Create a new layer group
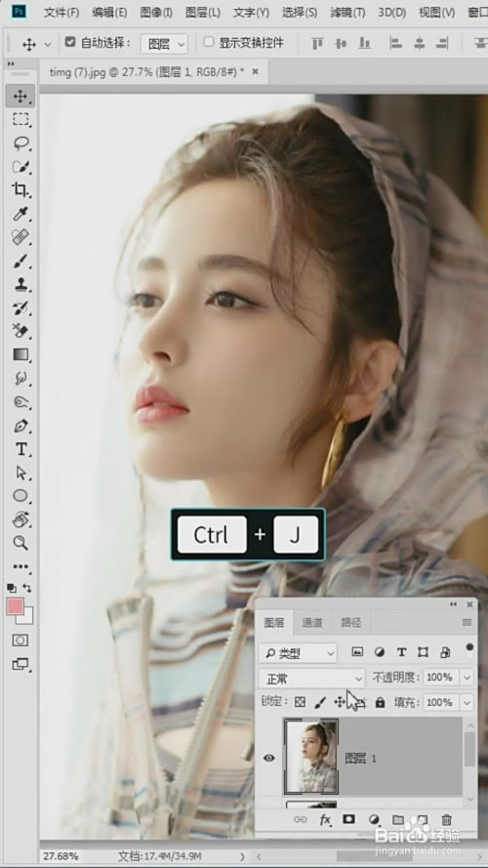The width and height of the screenshot is (488, 868). tap(398, 820)
